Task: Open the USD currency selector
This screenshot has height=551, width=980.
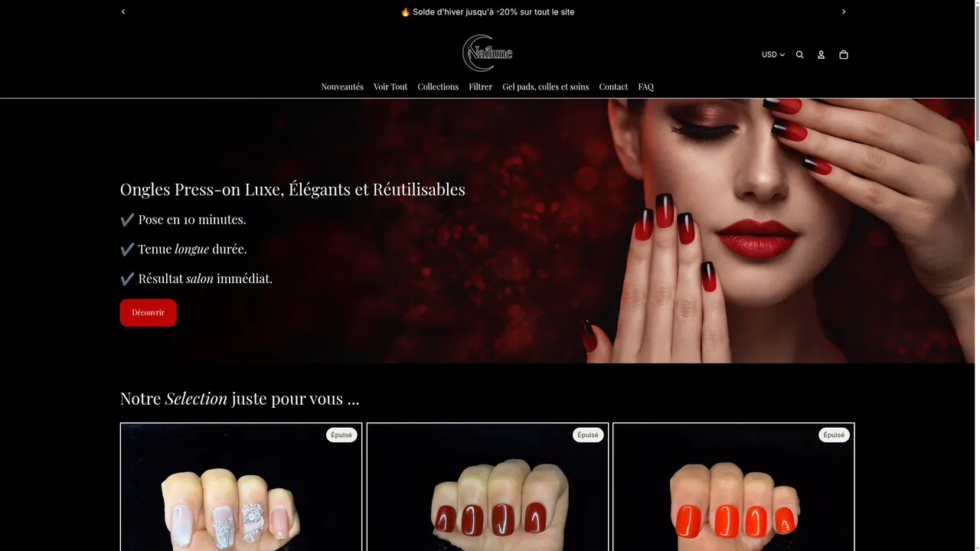Action: pyautogui.click(x=773, y=54)
